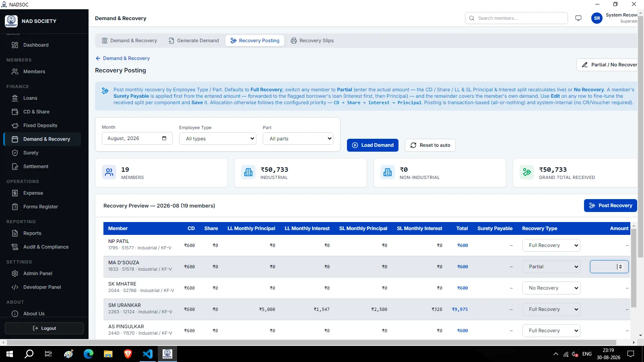Click the Month date field showing August, 2026
This screenshot has width=644, height=362.
coord(137,138)
